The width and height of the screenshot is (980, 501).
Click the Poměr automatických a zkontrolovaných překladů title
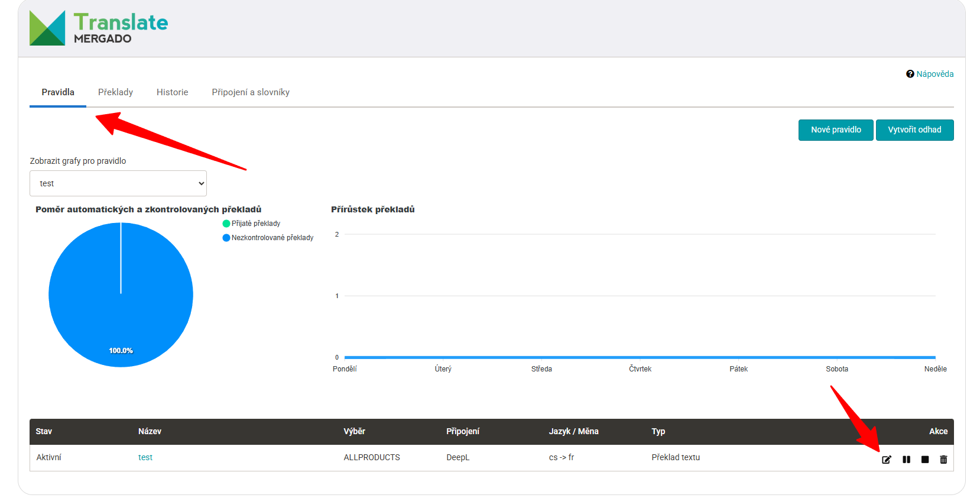[148, 209]
